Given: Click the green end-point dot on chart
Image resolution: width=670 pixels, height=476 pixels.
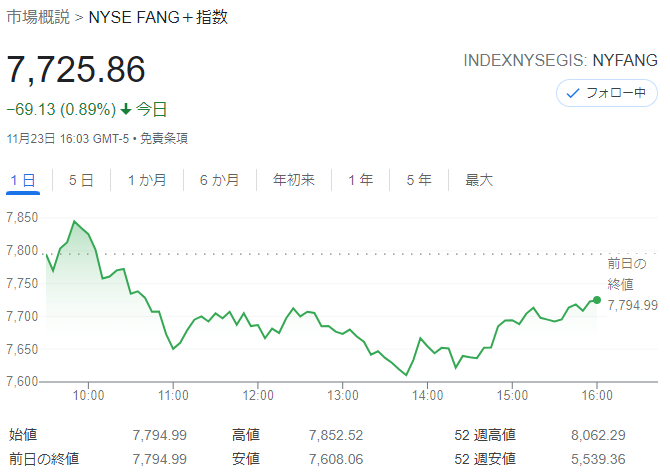Looking at the screenshot, I should coord(597,300).
